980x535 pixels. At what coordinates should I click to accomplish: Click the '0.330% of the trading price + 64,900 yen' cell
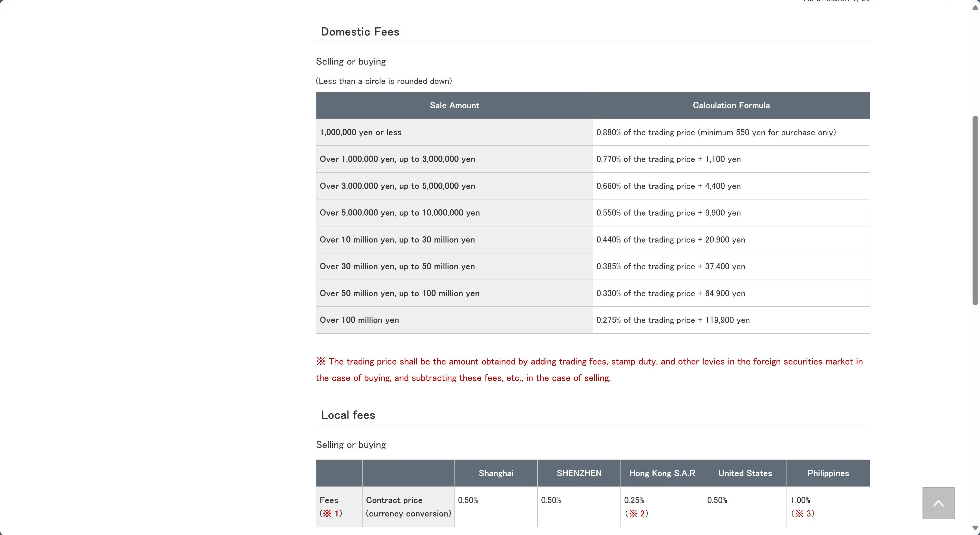coord(731,293)
